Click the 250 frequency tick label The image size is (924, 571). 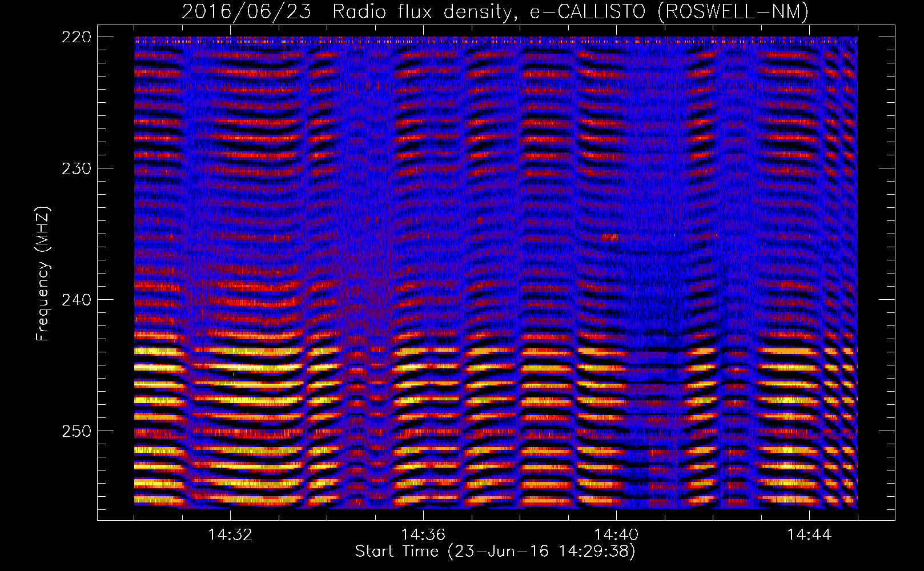tap(76, 431)
